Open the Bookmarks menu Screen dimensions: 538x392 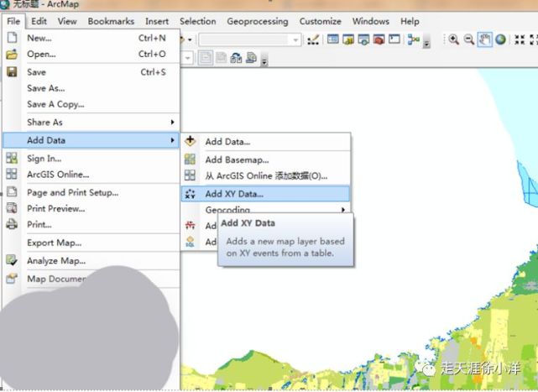click(x=111, y=21)
